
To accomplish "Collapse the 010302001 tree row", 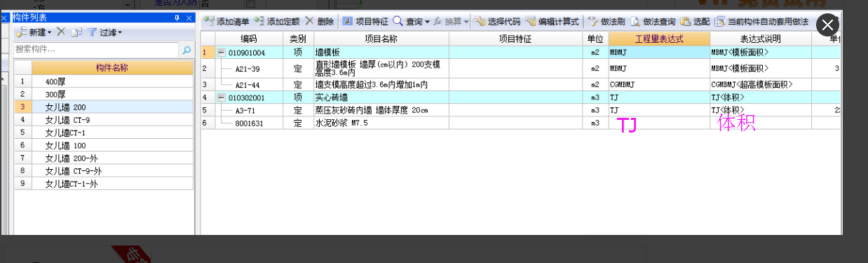I will click(222, 97).
